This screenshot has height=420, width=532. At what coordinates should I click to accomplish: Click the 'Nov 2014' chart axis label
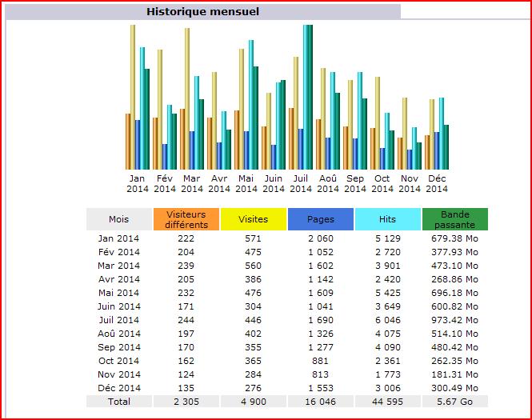pyautogui.click(x=410, y=183)
